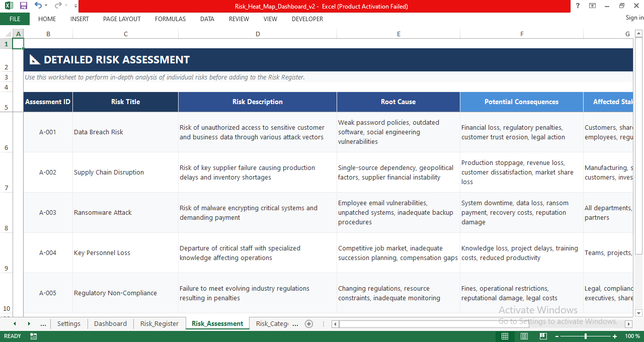Open the REVIEW ribbon tab
The width and height of the screenshot is (644, 342).
coord(239,19)
